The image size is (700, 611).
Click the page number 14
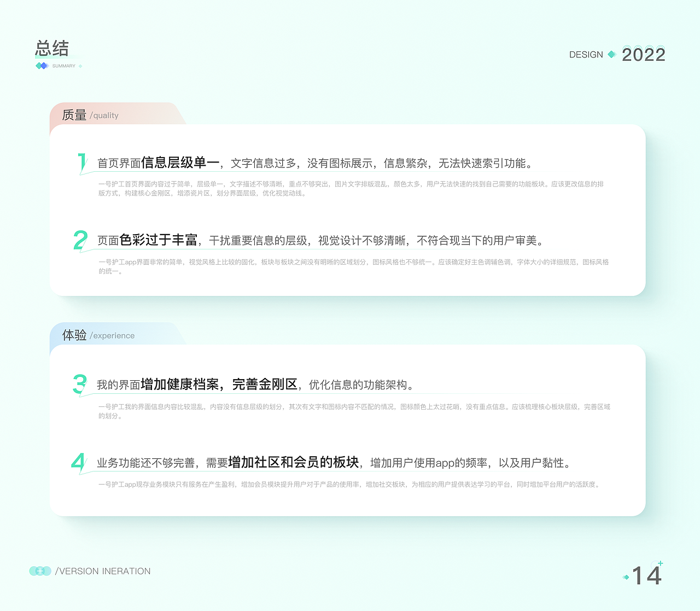click(x=647, y=576)
